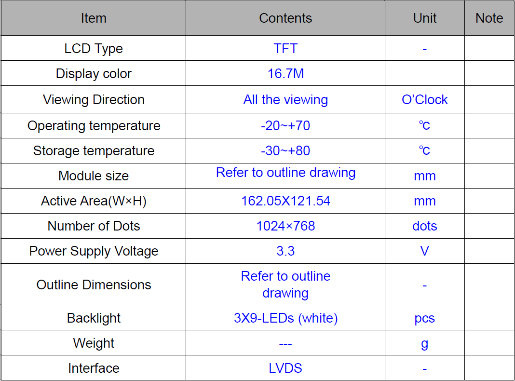The width and height of the screenshot is (515, 381).
Task: Select the 3X9-LEDs (white) backlight cell
Action: 285,318
